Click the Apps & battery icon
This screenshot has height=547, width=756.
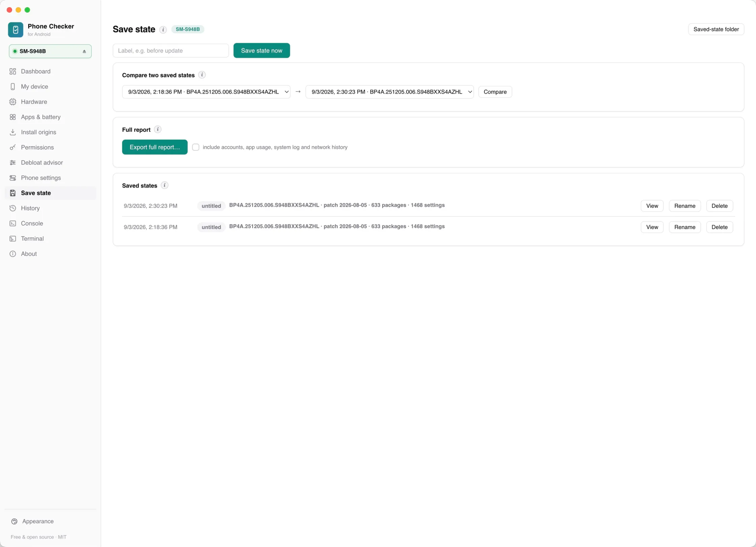click(x=13, y=117)
